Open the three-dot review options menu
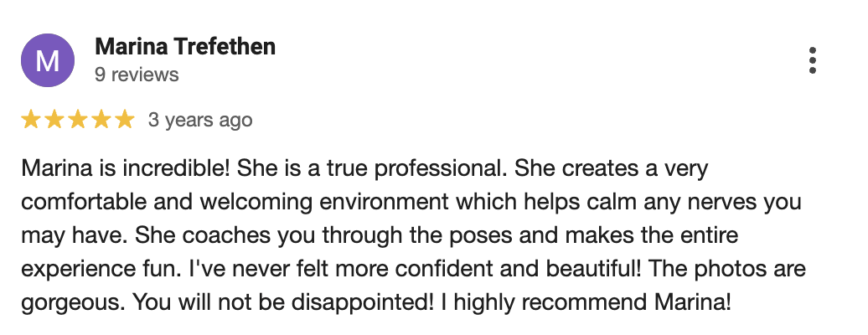The image size is (868, 335). click(812, 60)
